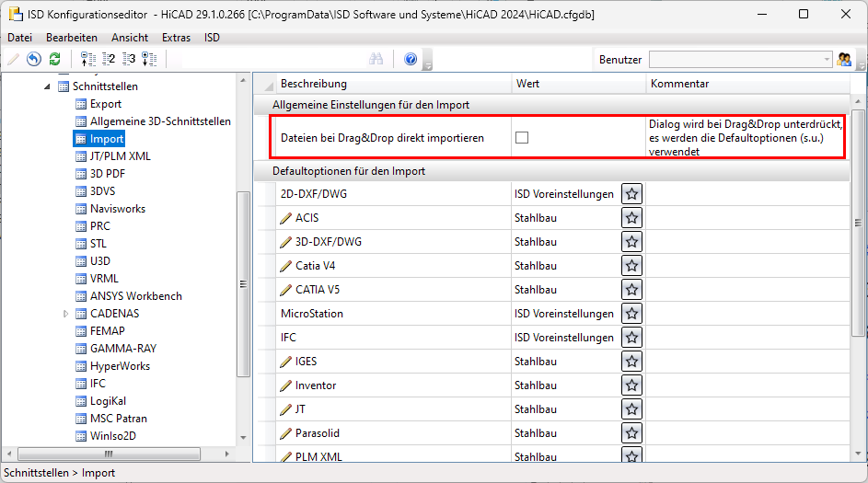This screenshot has width=868, height=483.
Task: Click tree scroll-down arrow
Action: tap(243, 438)
